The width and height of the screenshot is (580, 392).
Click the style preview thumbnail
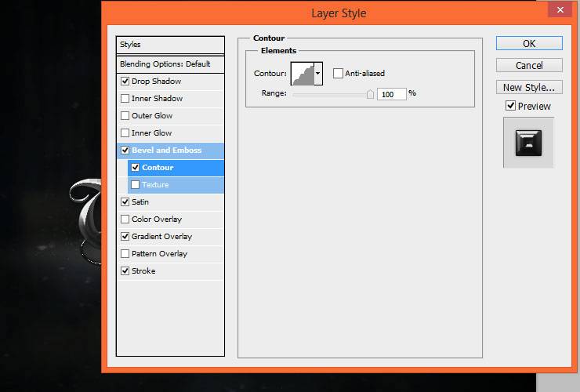[528, 143]
